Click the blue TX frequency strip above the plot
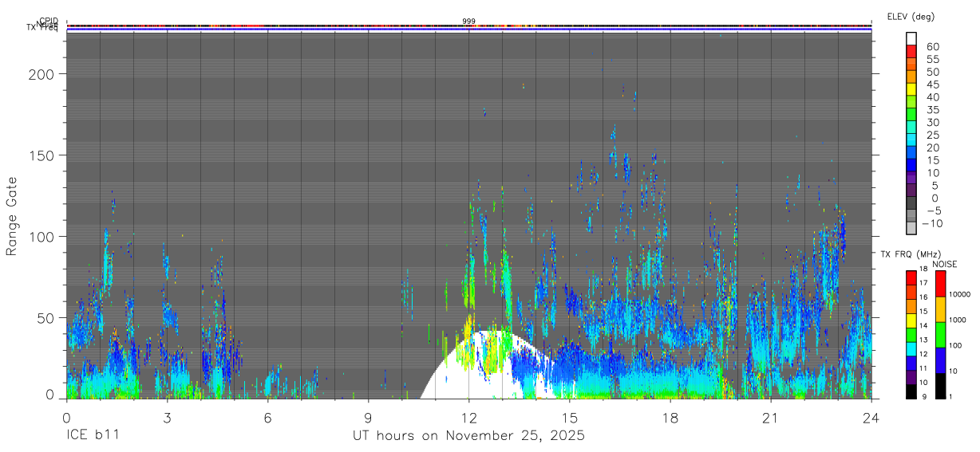Screen dimensions: 980x452 468,31
